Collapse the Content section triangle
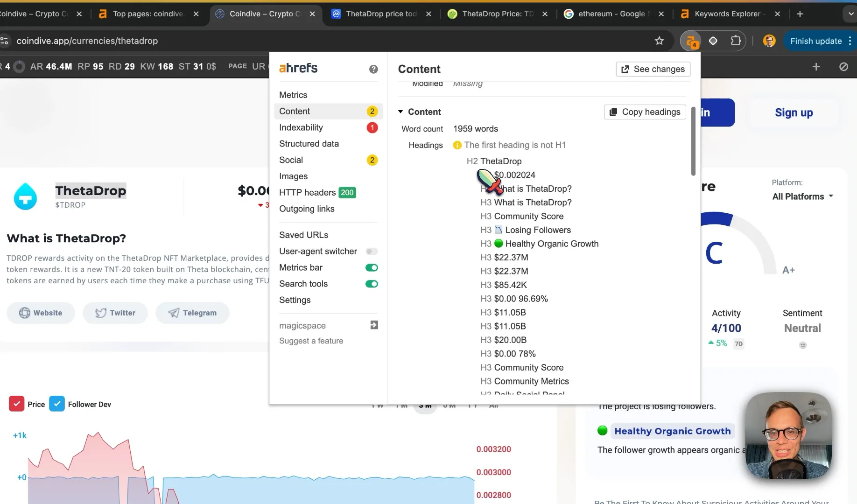The image size is (857, 504). point(400,112)
